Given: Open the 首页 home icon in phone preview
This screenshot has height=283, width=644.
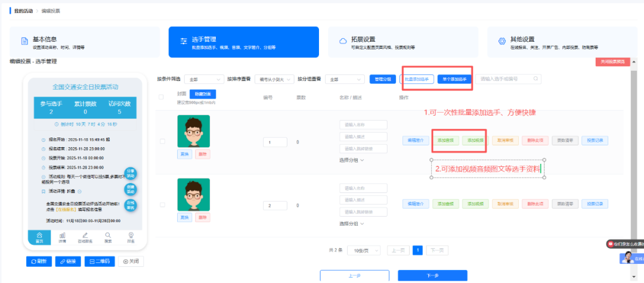Looking at the screenshot, I should tap(40, 237).
